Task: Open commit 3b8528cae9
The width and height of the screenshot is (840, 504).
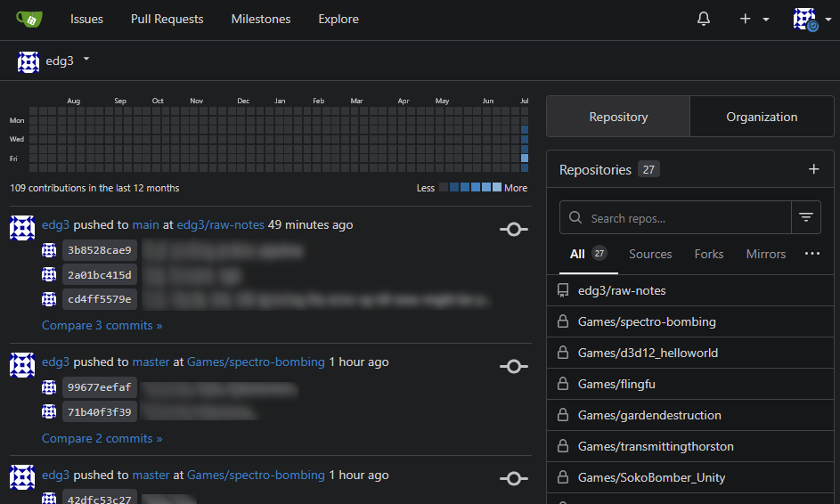Action: (100, 250)
